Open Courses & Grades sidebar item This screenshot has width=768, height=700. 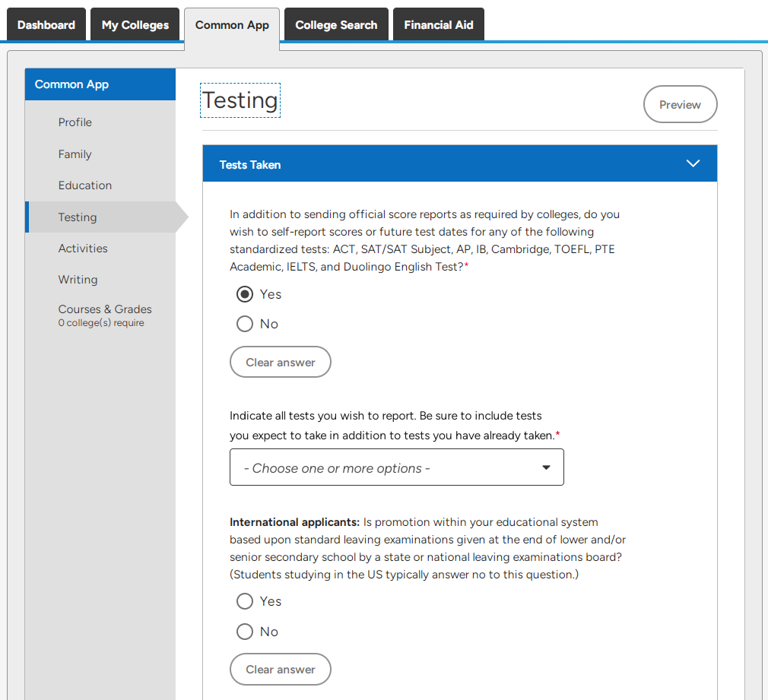(105, 315)
